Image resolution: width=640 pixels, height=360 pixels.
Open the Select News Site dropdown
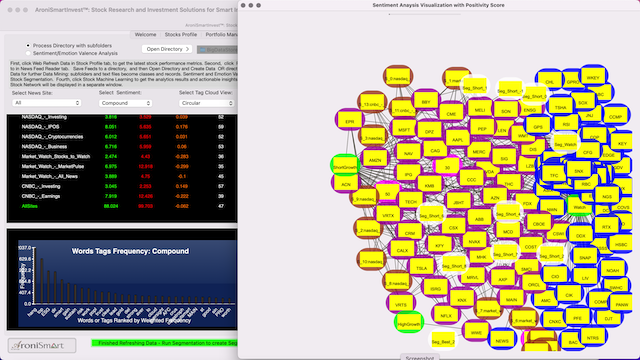click(47, 103)
